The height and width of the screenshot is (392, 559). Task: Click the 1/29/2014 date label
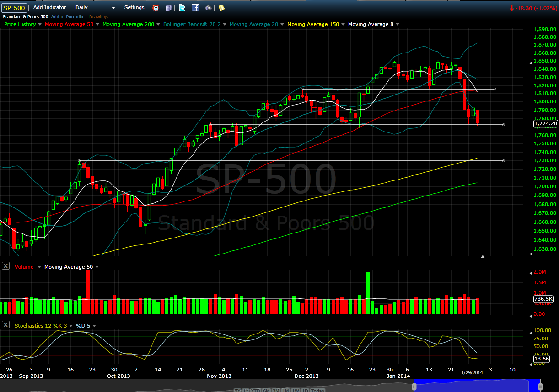tap(472, 373)
